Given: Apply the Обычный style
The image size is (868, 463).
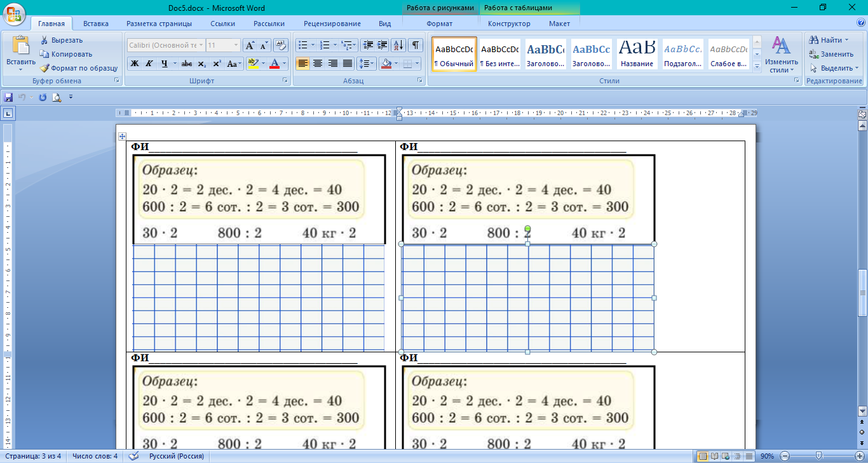Looking at the screenshot, I should (454, 54).
